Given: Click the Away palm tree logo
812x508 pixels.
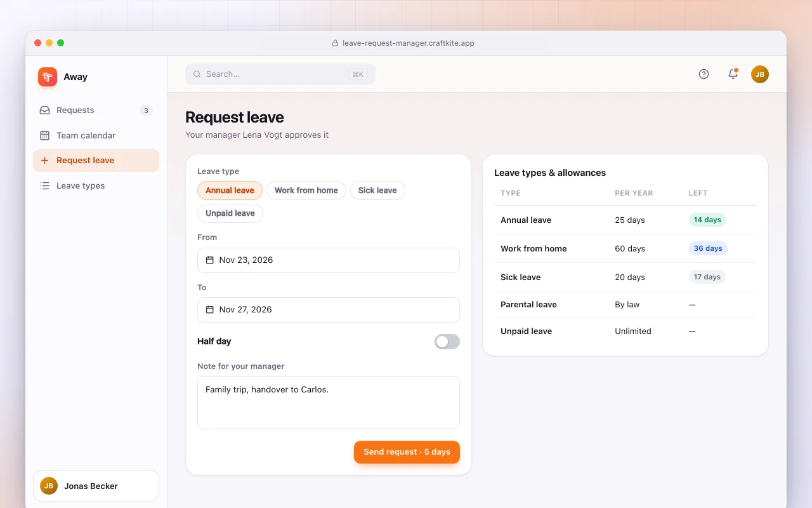Looking at the screenshot, I should point(48,77).
